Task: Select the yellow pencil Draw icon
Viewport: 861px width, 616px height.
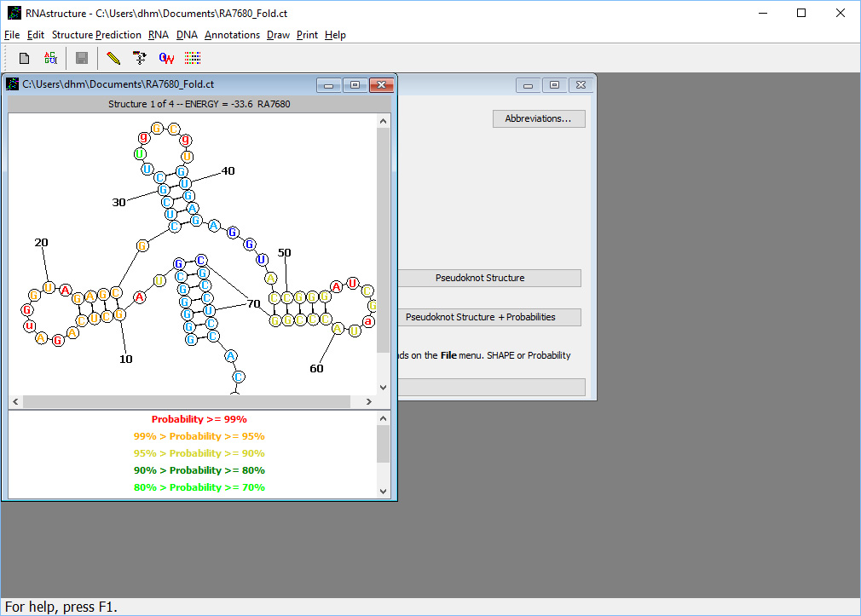Action: [x=113, y=58]
